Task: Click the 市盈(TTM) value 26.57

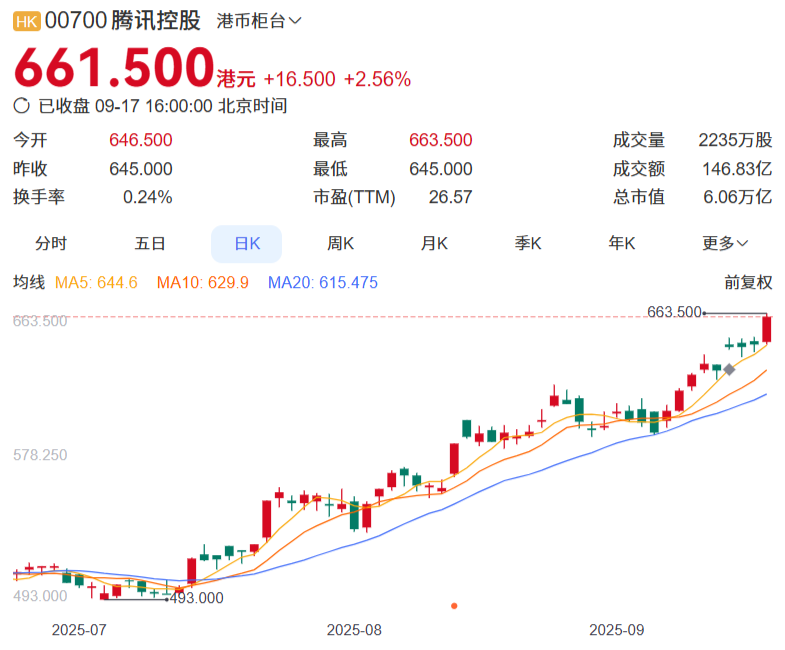Action: pyautogui.click(x=451, y=197)
